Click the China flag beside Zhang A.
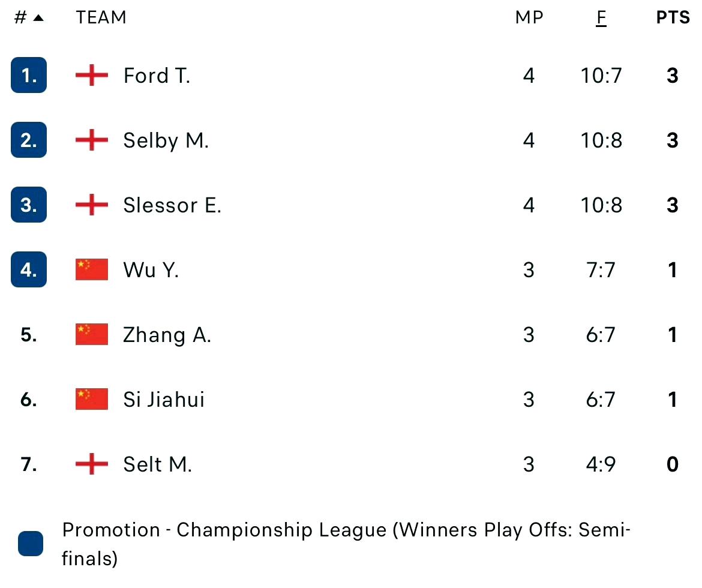Image resolution: width=702 pixels, height=588 pixels. coord(91,335)
